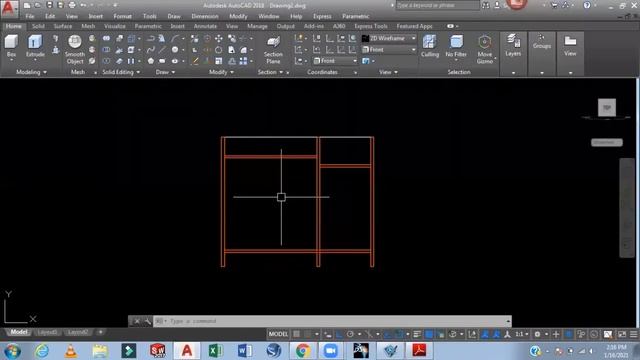Open workspace switching gear in status bar

[538, 334]
